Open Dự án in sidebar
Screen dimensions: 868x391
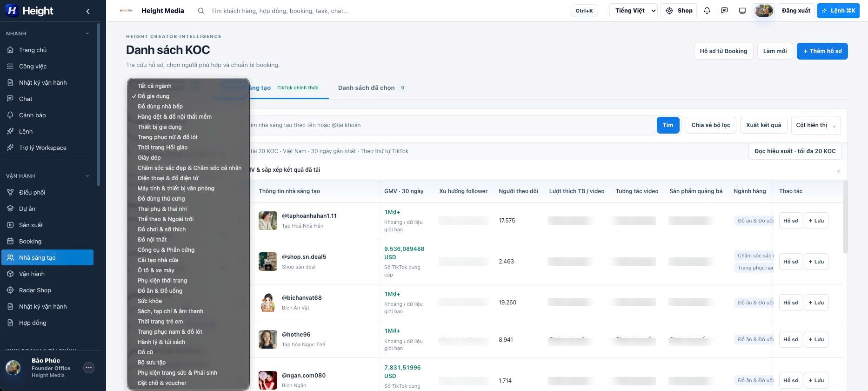tap(47, 209)
